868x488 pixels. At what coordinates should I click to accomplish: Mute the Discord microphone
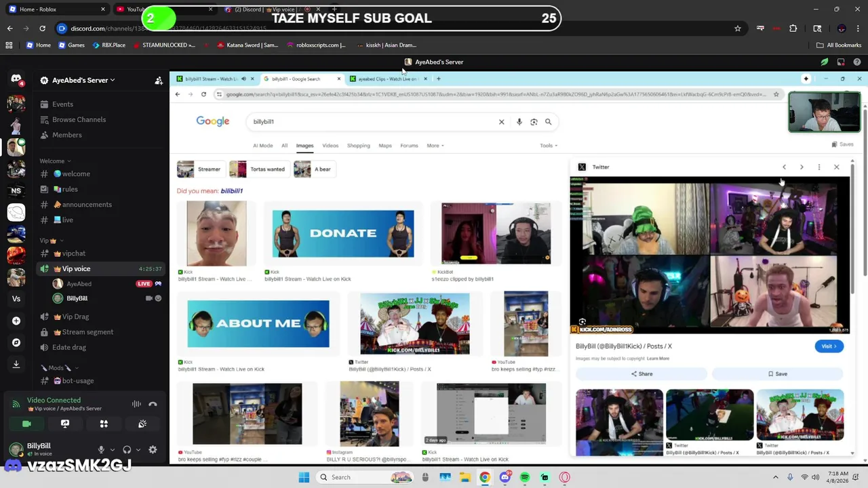(101, 449)
